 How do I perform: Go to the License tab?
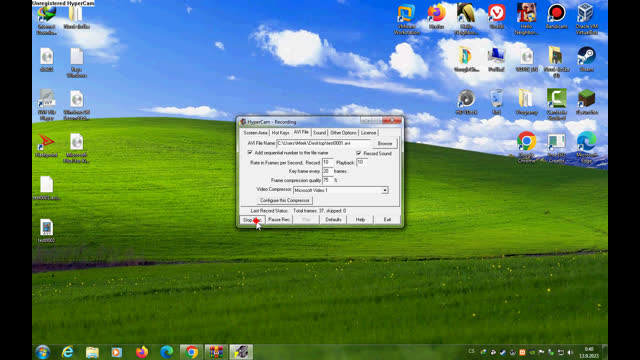pos(368,133)
